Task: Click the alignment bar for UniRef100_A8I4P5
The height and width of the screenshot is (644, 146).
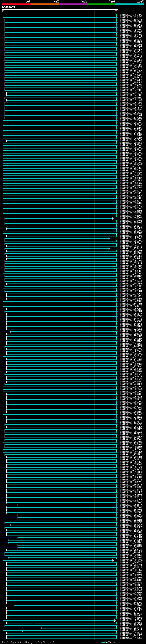Action: click(x=60, y=15)
